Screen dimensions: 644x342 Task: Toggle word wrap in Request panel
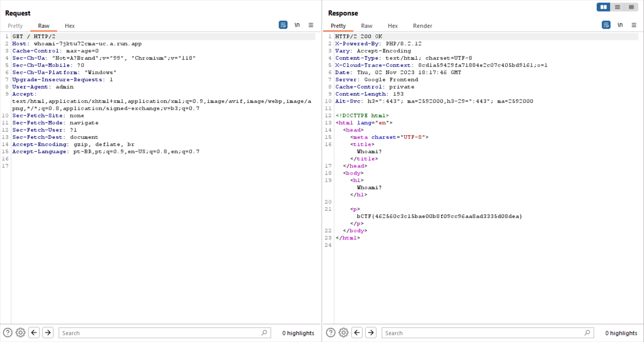point(283,25)
